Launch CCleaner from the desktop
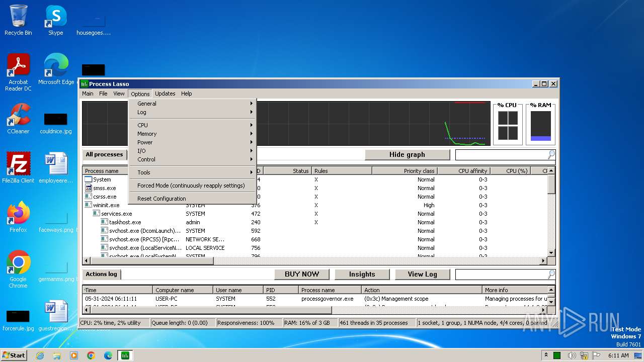Image resolution: width=644 pixels, height=362 pixels. coord(18,119)
